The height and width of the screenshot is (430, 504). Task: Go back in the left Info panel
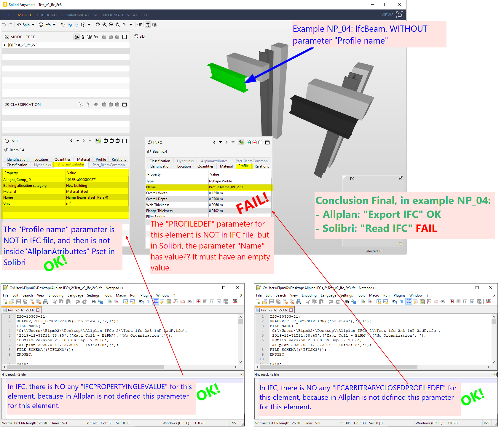71,141
